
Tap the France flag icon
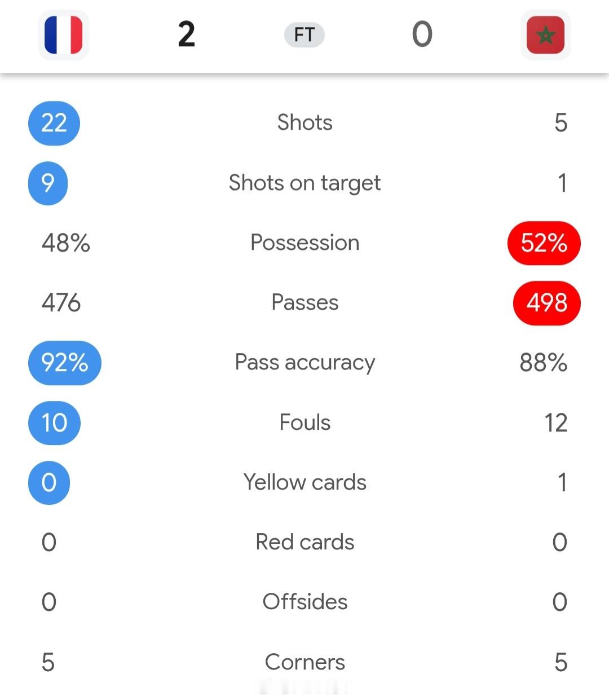(x=63, y=35)
